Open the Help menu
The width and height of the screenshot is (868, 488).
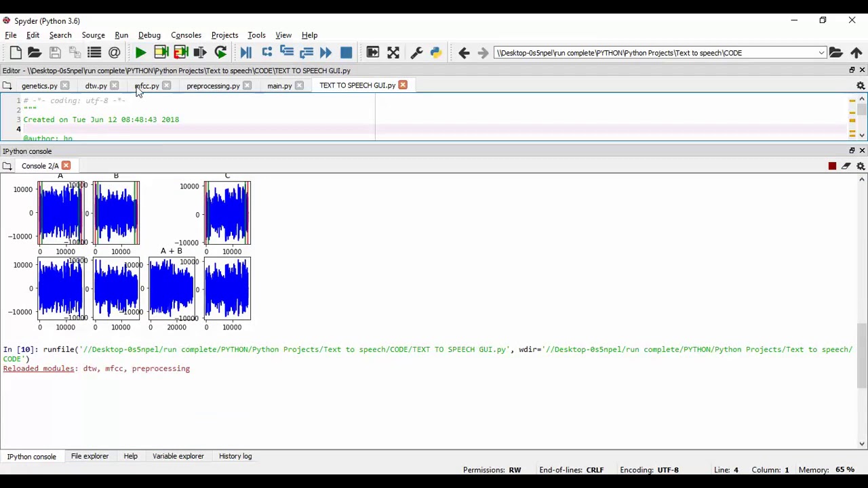point(309,35)
